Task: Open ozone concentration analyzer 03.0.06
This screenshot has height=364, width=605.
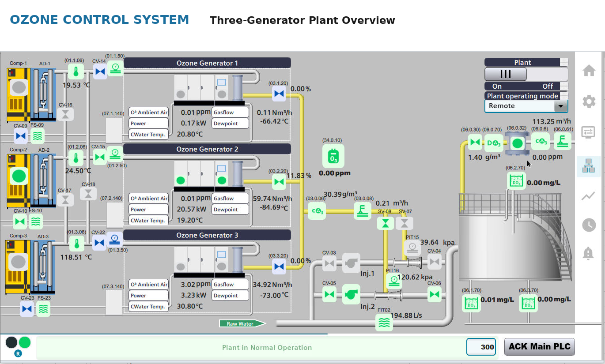Action: pos(318,211)
